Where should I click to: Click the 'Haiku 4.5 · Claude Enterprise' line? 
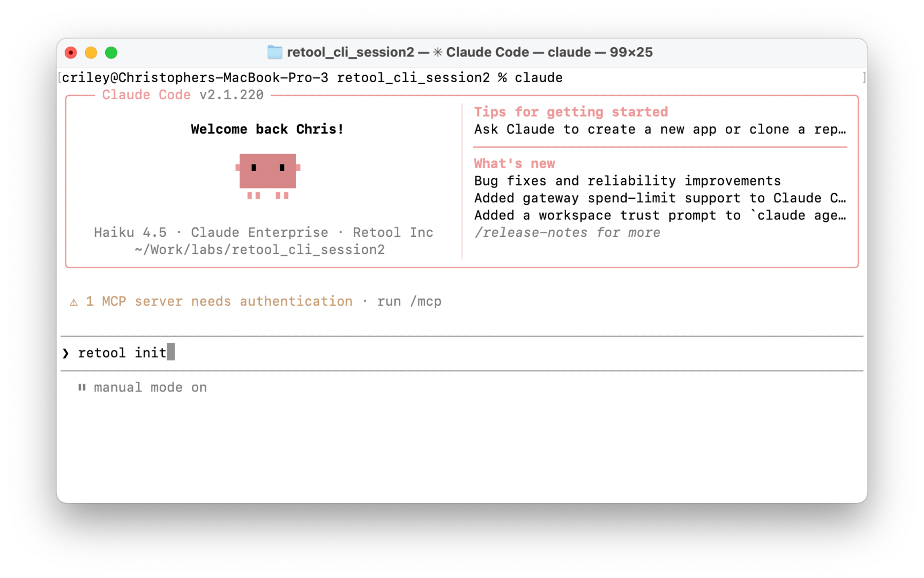263,233
